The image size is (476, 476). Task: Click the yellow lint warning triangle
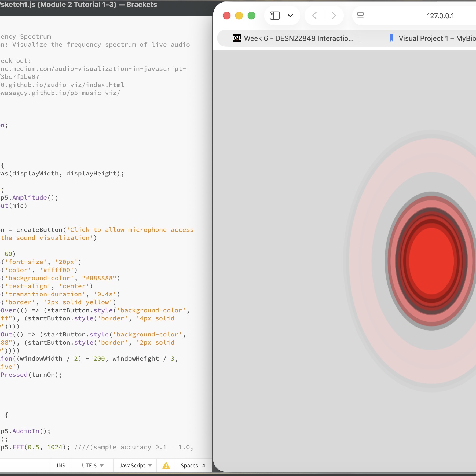166,466
